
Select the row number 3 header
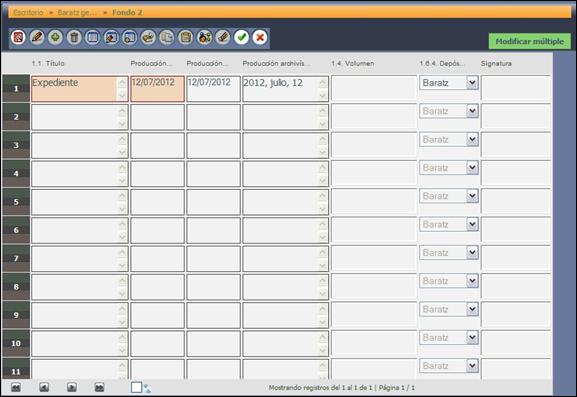coord(16,145)
